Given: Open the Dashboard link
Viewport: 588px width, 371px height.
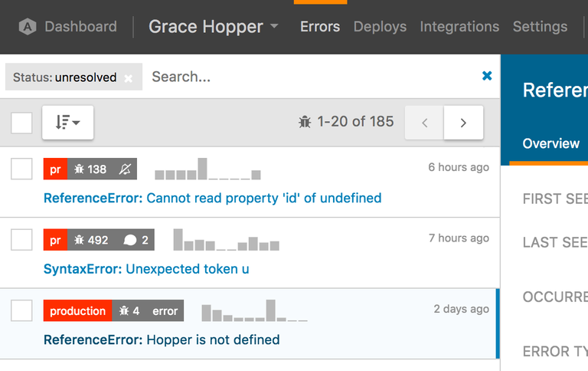Looking at the screenshot, I should tap(80, 27).
